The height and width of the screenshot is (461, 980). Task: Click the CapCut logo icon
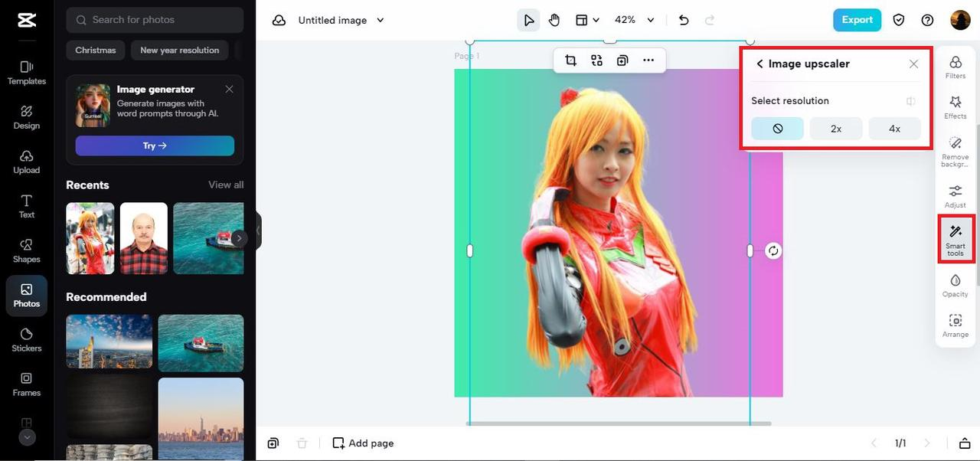26,21
